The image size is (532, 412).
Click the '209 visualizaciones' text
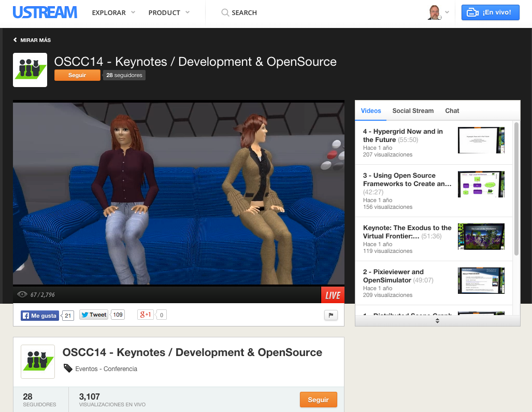tap(388, 295)
